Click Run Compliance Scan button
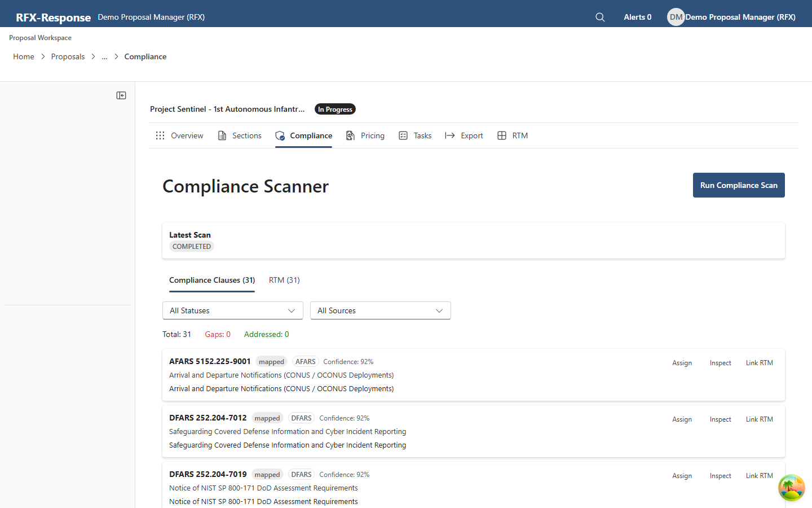Viewport: 812px width, 508px height. coord(739,185)
